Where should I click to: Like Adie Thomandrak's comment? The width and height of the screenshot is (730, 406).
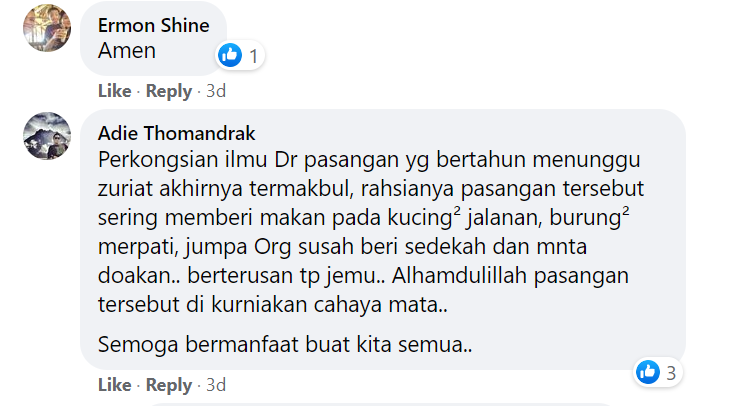(x=114, y=385)
